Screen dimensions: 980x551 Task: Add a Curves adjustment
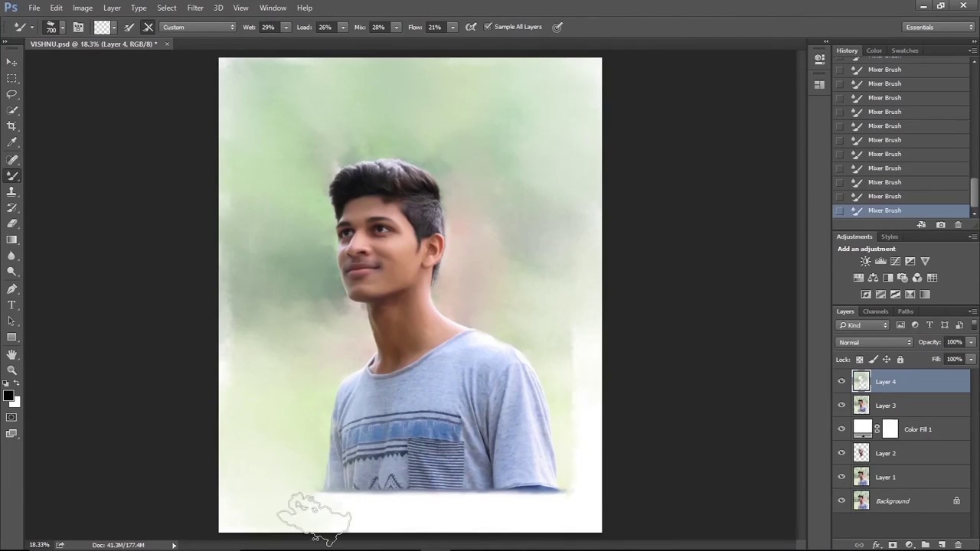(895, 262)
